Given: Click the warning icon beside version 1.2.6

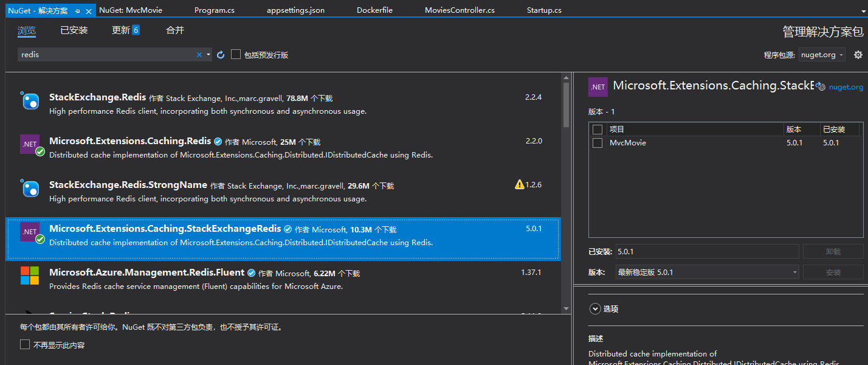Looking at the screenshot, I should click(520, 184).
